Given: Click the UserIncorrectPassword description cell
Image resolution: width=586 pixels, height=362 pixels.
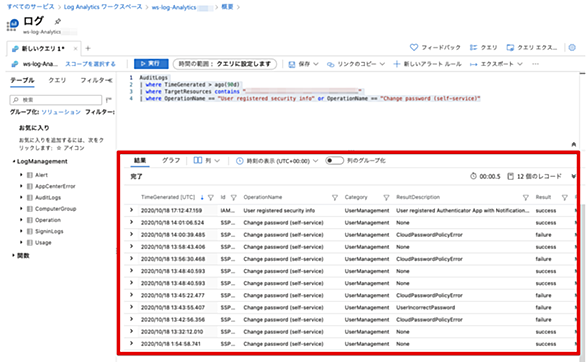Looking at the screenshot, I should [425, 307].
